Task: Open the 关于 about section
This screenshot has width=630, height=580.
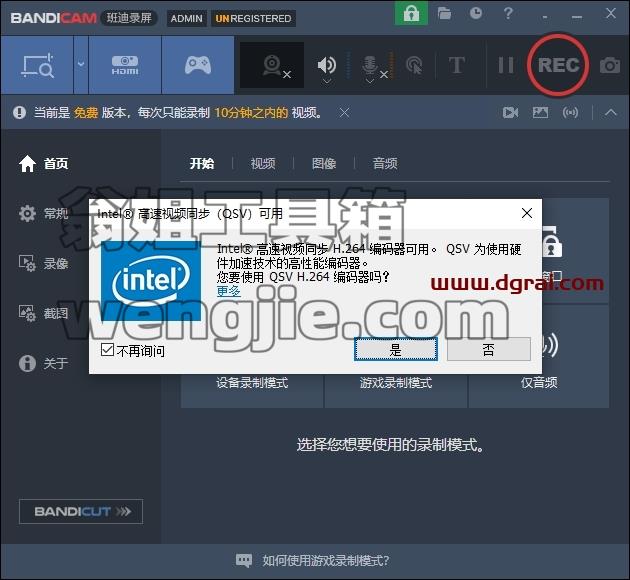Action: (44, 364)
